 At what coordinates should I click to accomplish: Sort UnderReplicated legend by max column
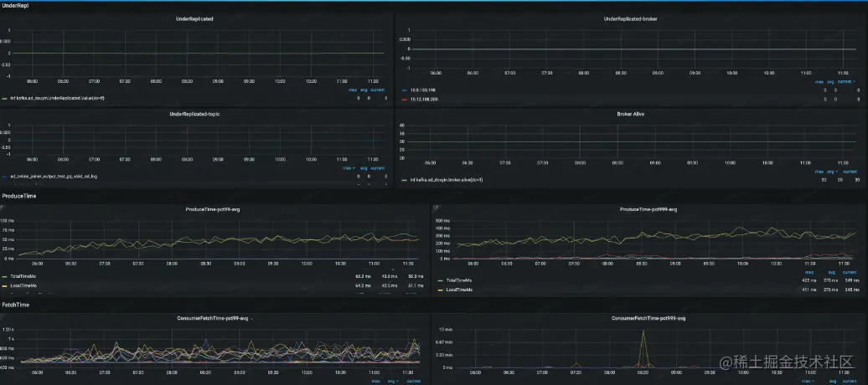[353, 90]
